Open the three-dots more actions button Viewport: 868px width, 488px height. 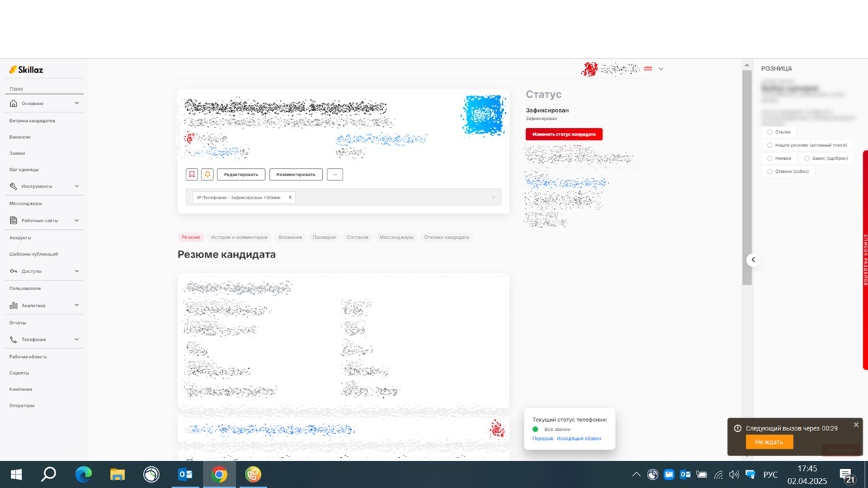click(334, 174)
